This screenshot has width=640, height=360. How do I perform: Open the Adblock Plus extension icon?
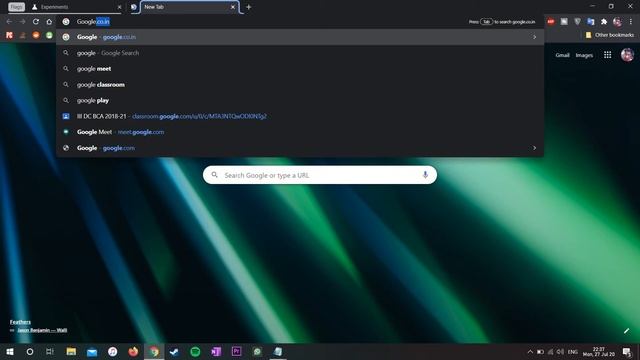[551, 22]
